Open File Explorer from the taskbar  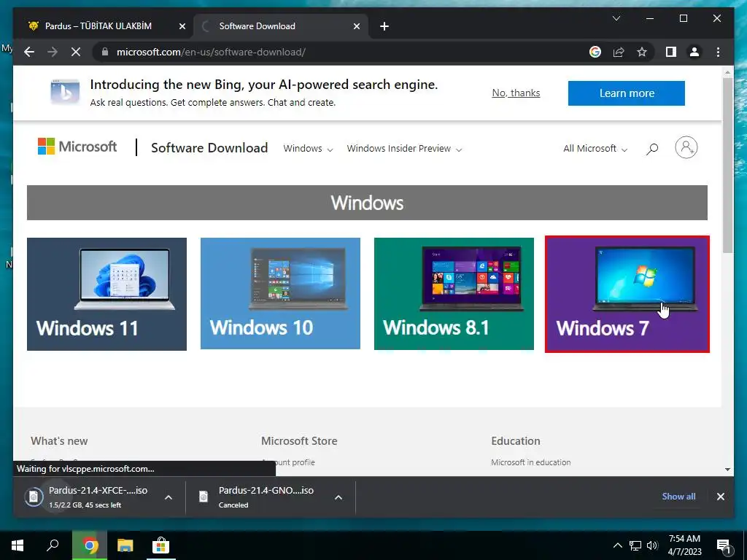pos(125,545)
